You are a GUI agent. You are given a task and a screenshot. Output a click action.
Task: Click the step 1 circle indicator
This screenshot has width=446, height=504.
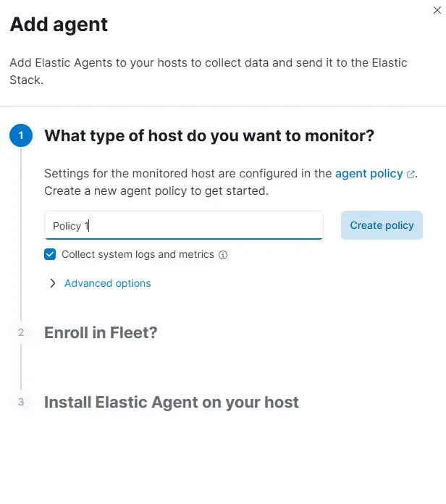point(21,135)
